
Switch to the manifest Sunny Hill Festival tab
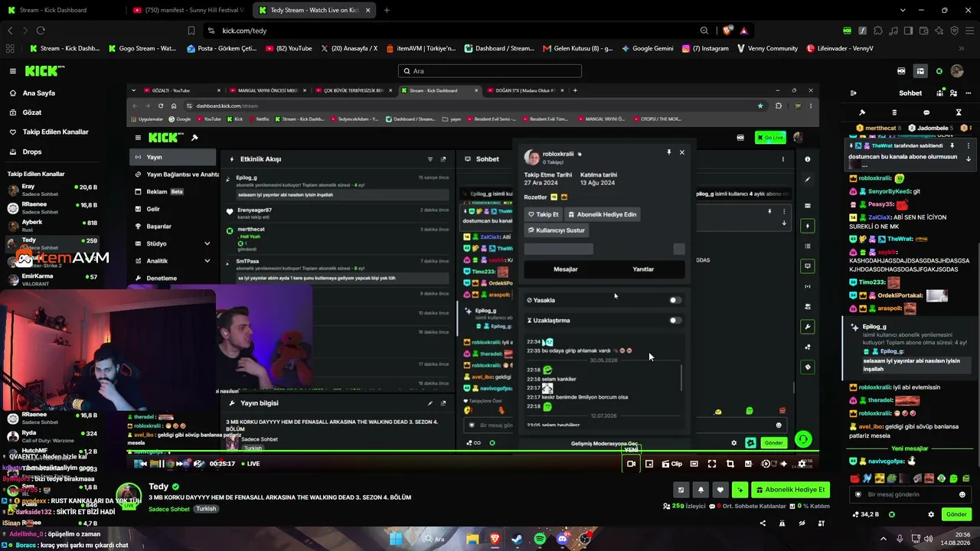click(188, 10)
